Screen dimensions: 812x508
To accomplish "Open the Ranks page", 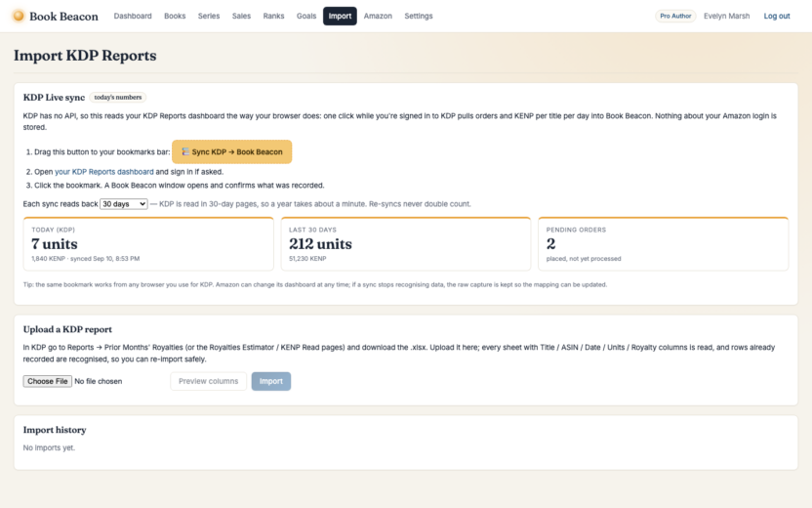I will 273,16.
